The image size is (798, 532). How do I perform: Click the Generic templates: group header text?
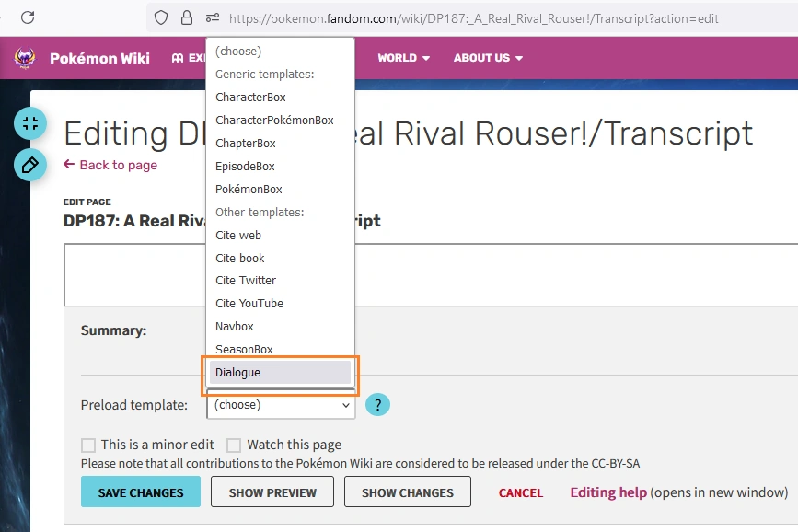coord(265,75)
